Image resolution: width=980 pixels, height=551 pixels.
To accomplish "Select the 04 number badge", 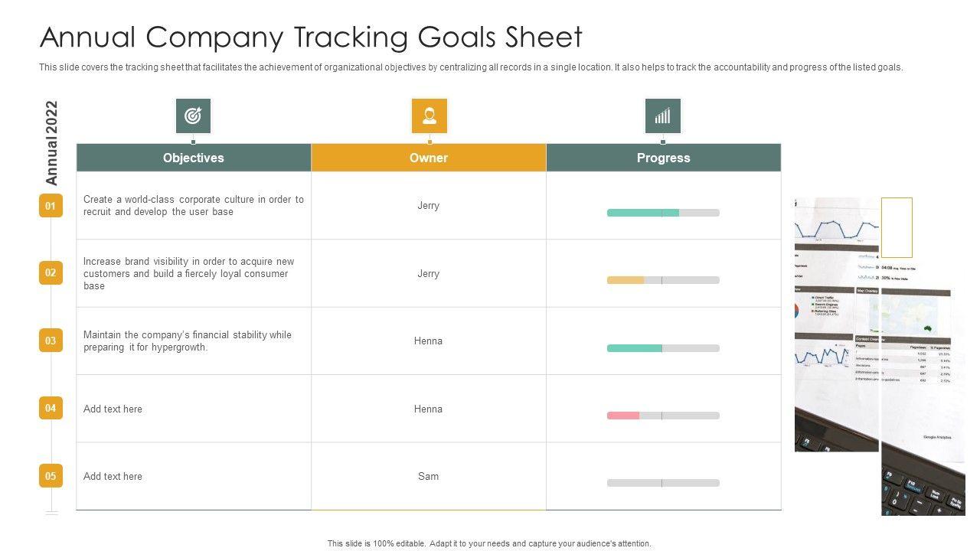I will [x=51, y=408].
